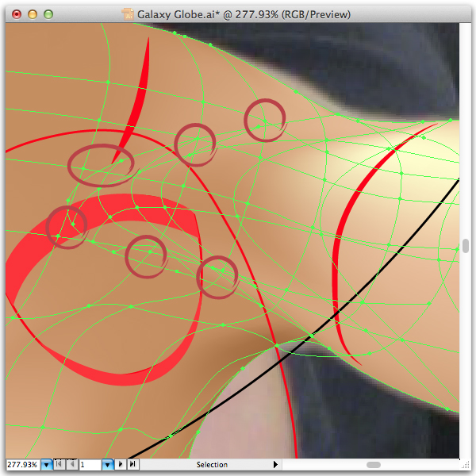Click the artboard number field
Screen dimensions: 476x476
click(90, 464)
